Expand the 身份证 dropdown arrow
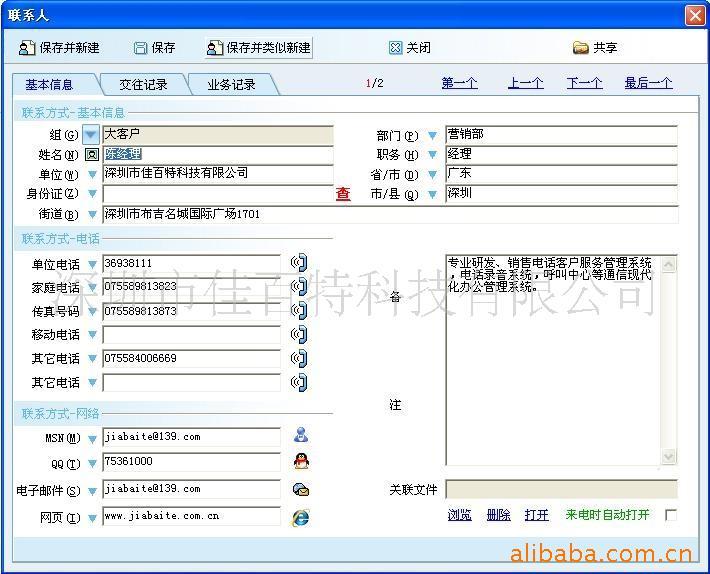710x574 pixels. (92, 194)
